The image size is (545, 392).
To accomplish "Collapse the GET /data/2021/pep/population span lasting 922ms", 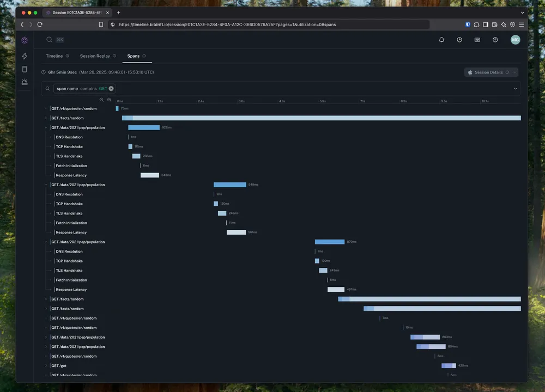I will pos(46,128).
